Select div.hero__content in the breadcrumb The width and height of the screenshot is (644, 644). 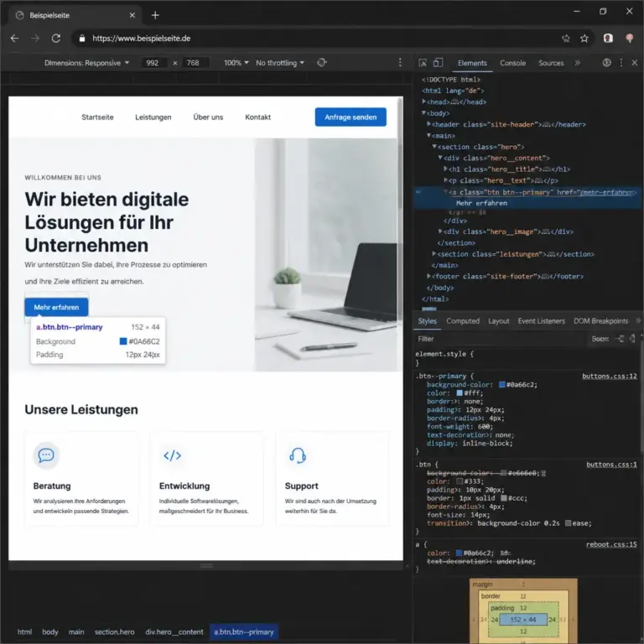click(x=174, y=631)
